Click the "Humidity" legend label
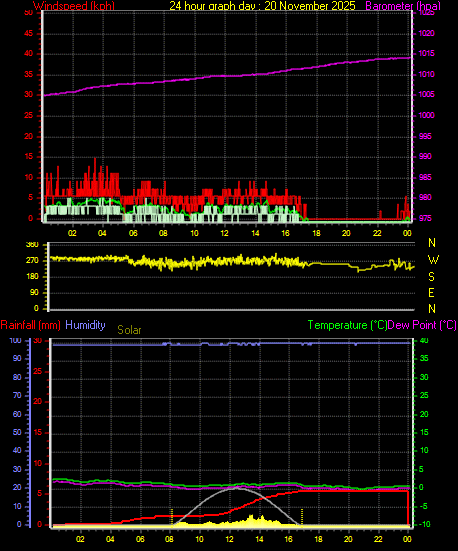 85,325
